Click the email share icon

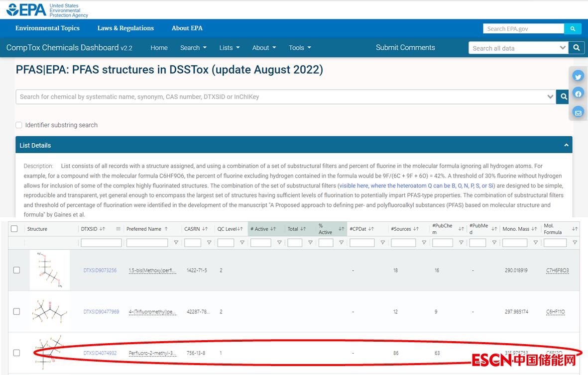[578, 112]
